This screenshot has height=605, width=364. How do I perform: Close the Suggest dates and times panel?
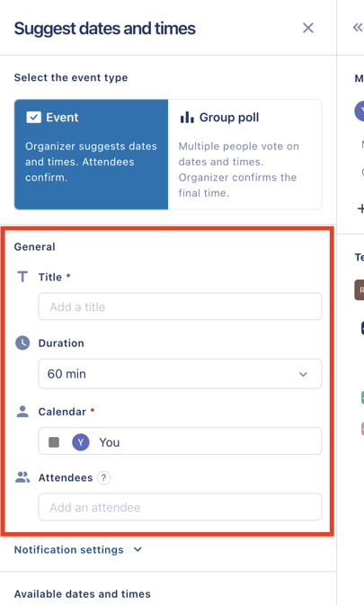click(x=307, y=28)
